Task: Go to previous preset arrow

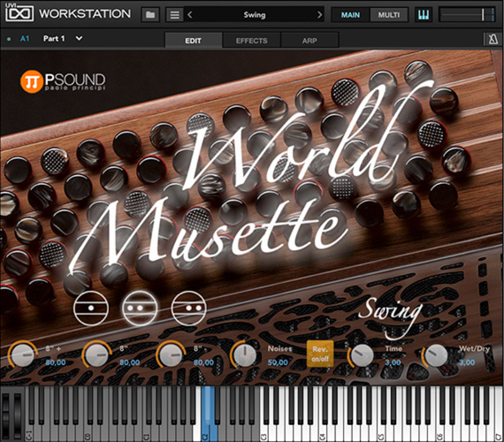Action: click(x=190, y=15)
